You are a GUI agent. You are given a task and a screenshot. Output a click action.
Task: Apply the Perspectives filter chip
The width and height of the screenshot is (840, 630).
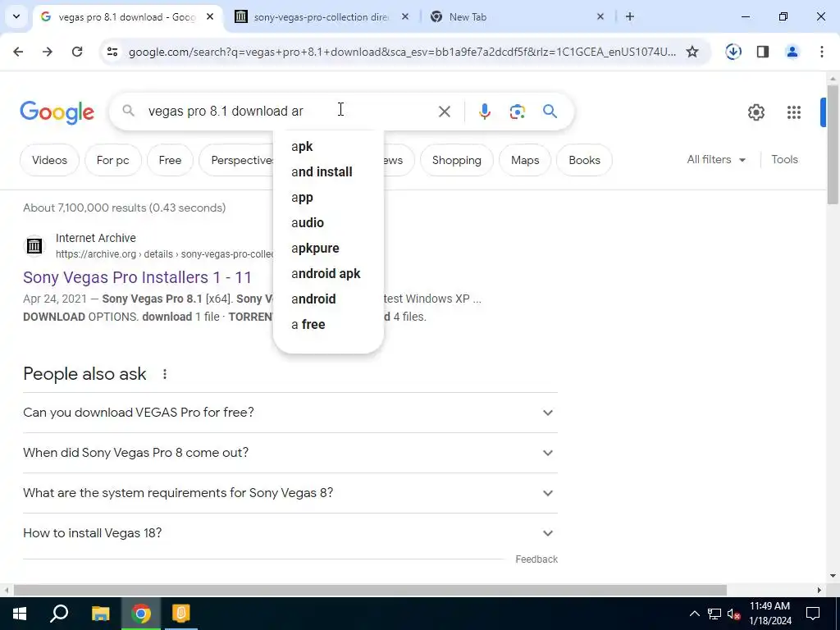(x=236, y=160)
